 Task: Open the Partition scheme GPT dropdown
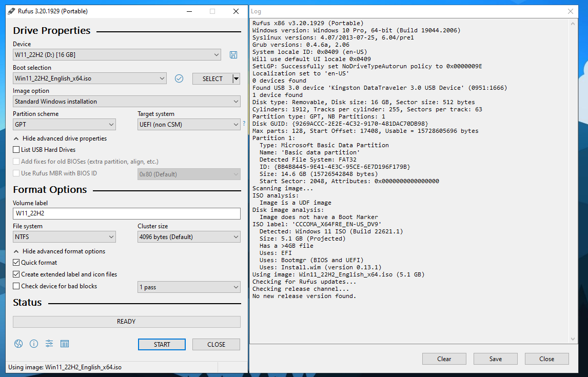click(64, 125)
